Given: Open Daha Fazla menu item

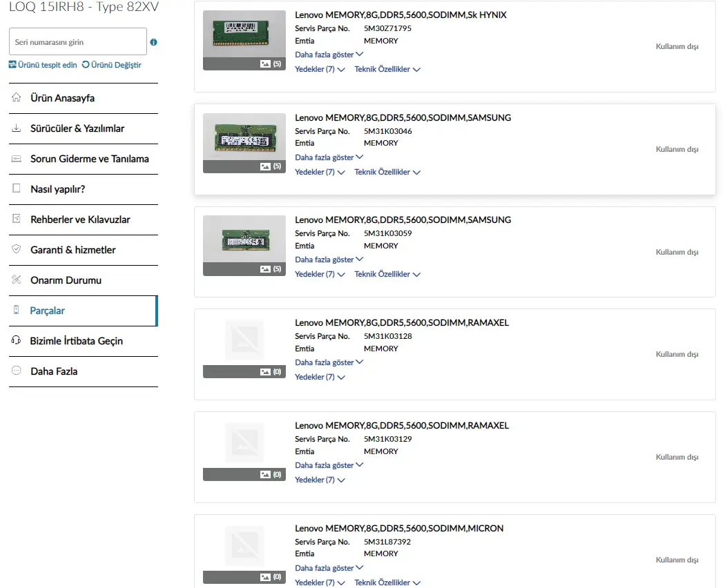Looking at the screenshot, I should coord(84,371).
